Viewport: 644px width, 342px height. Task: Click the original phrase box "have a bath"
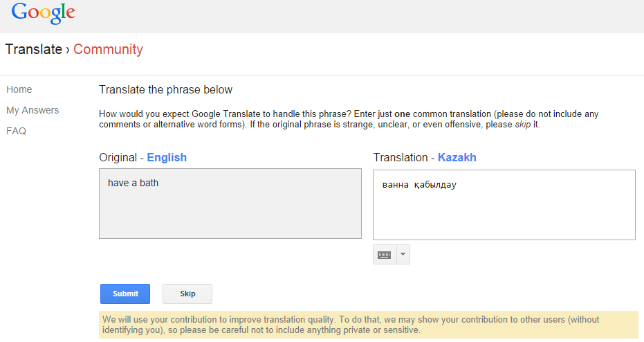(x=230, y=204)
